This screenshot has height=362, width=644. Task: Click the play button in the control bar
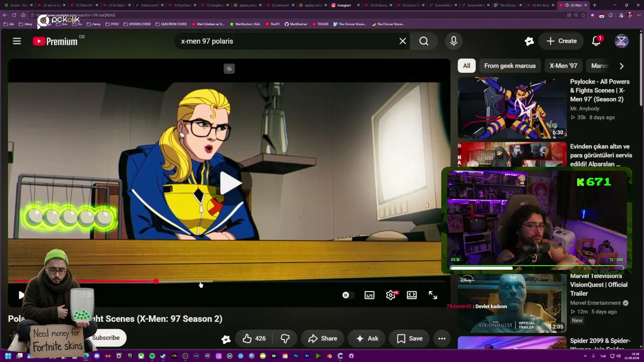(21, 295)
